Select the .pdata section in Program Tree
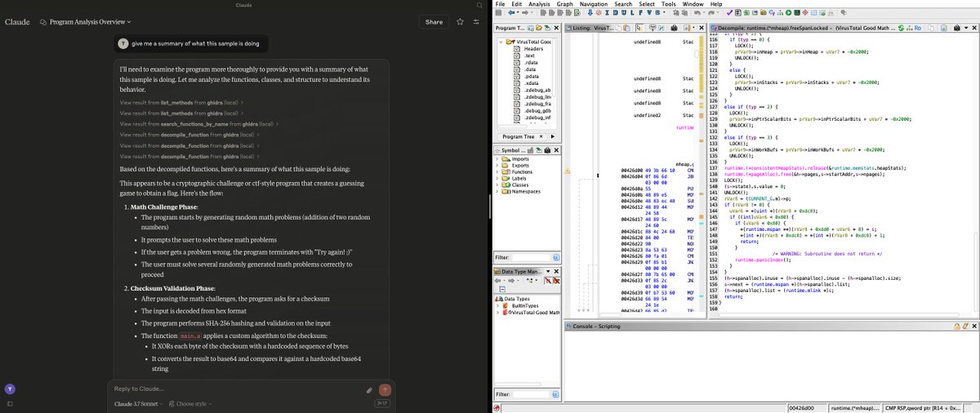The height and width of the screenshot is (413, 980). [x=531, y=77]
